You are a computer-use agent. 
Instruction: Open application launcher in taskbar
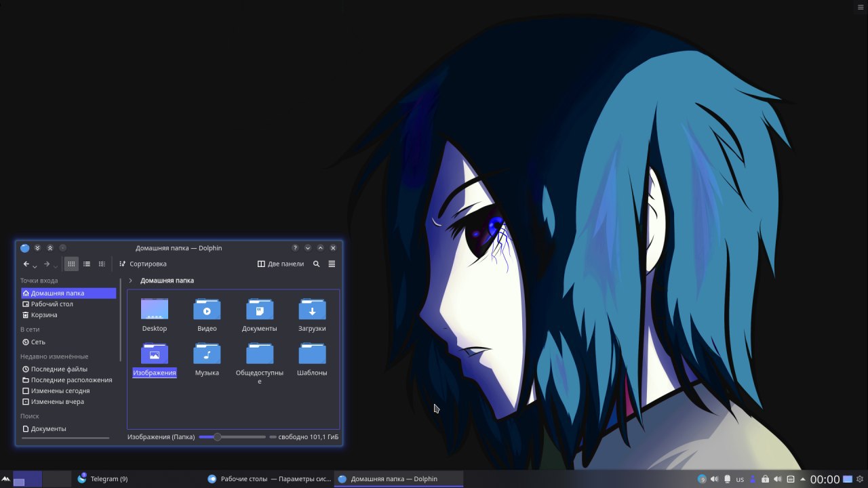coord(6,479)
